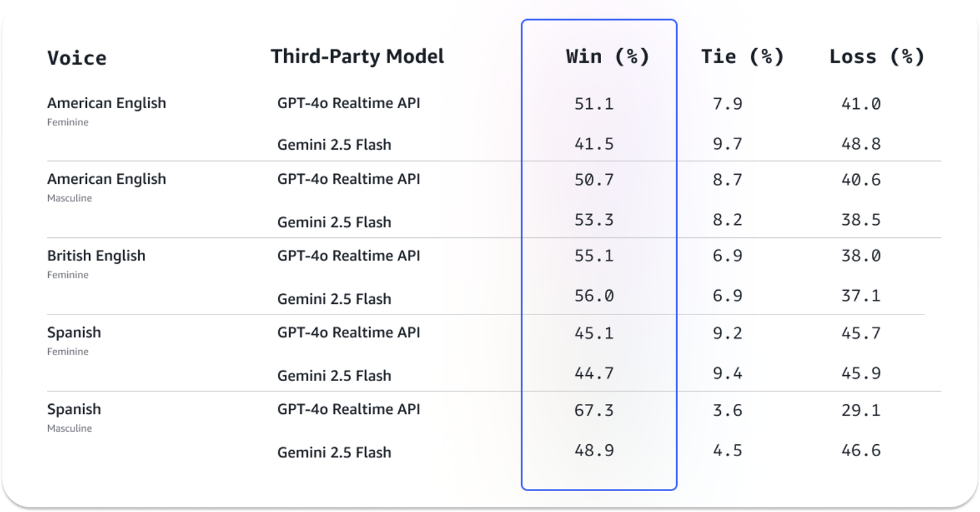The height and width of the screenshot is (512, 980).
Task: Click GPT-4o Realtime API in British English row
Action: (x=348, y=256)
